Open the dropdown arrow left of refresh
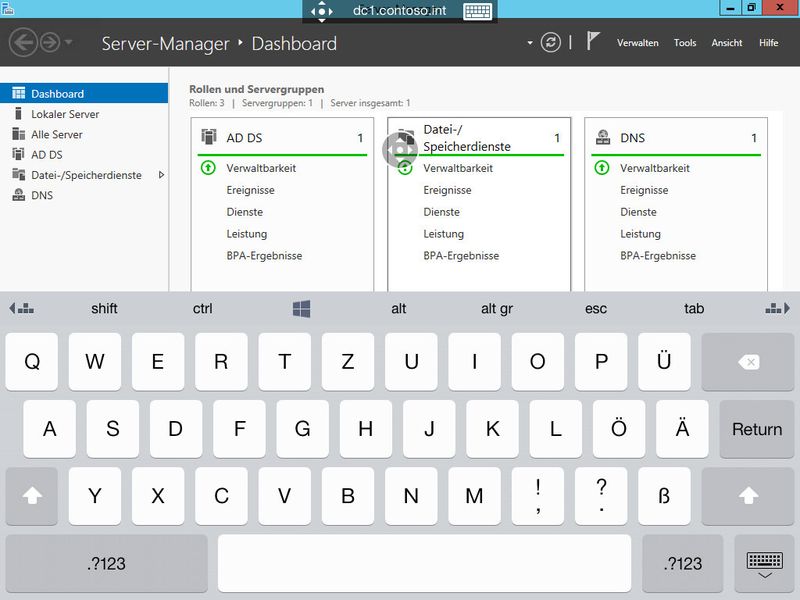 coord(530,43)
